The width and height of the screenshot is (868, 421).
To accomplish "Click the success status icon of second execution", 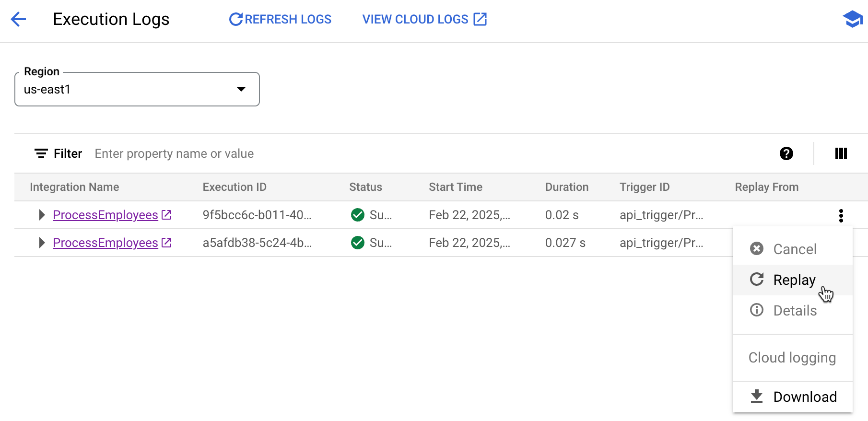I will (x=357, y=243).
